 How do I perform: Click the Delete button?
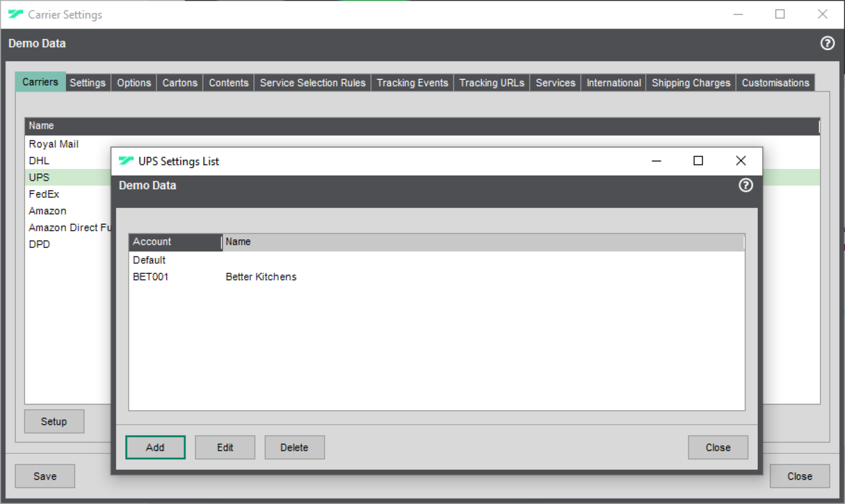coord(294,447)
